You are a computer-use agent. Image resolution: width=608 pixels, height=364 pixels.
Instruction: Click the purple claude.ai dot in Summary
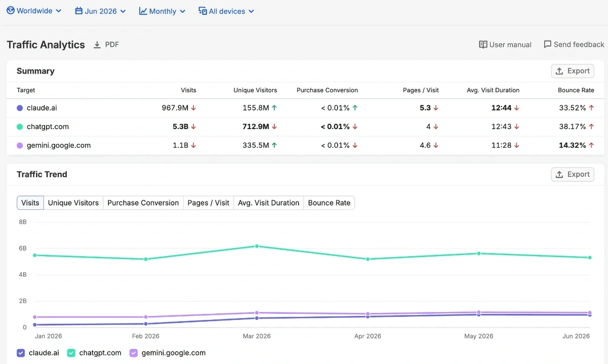point(20,108)
